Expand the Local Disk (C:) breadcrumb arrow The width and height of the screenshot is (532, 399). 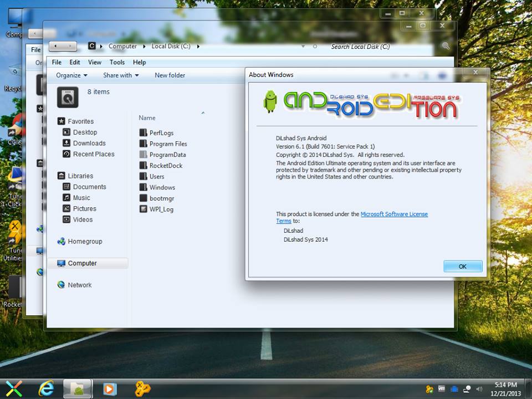click(198, 46)
